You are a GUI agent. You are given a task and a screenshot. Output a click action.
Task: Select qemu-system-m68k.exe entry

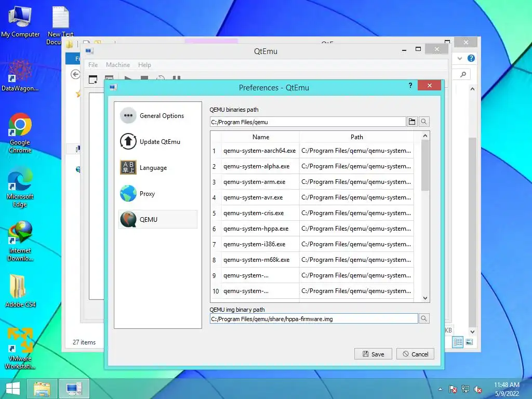point(260,260)
